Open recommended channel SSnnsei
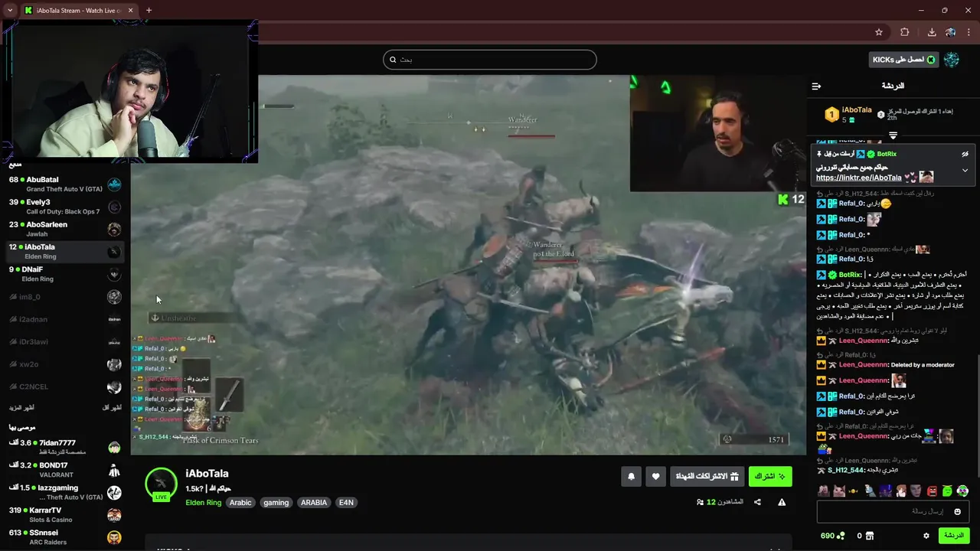Screen dimensions: 980x551 pyautogui.click(x=65, y=537)
